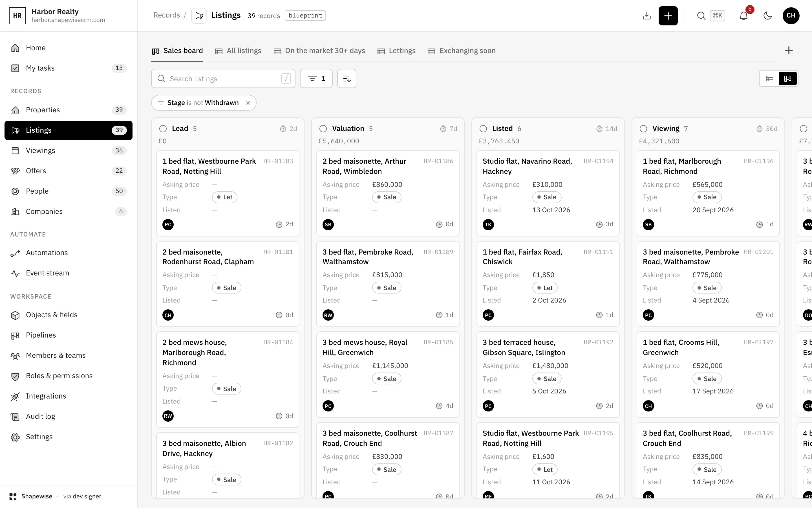The width and height of the screenshot is (812, 508).
Task: Open Viewings records
Action: [x=69, y=150]
